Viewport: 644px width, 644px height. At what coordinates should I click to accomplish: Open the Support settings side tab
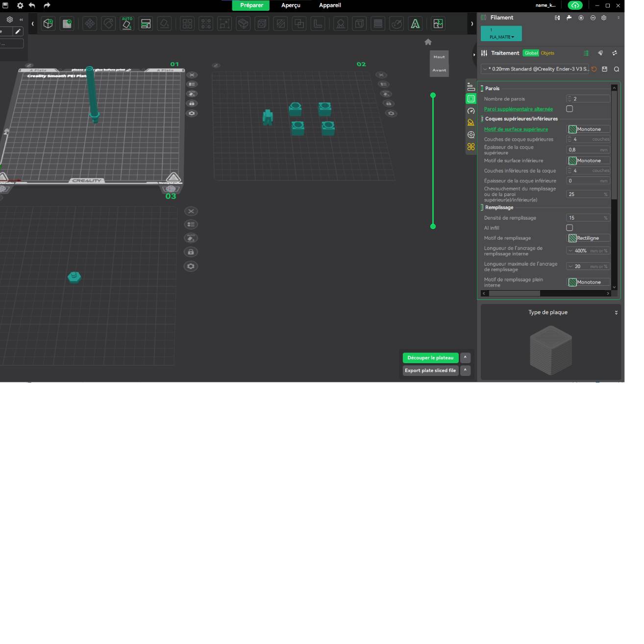pyautogui.click(x=471, y=123)
